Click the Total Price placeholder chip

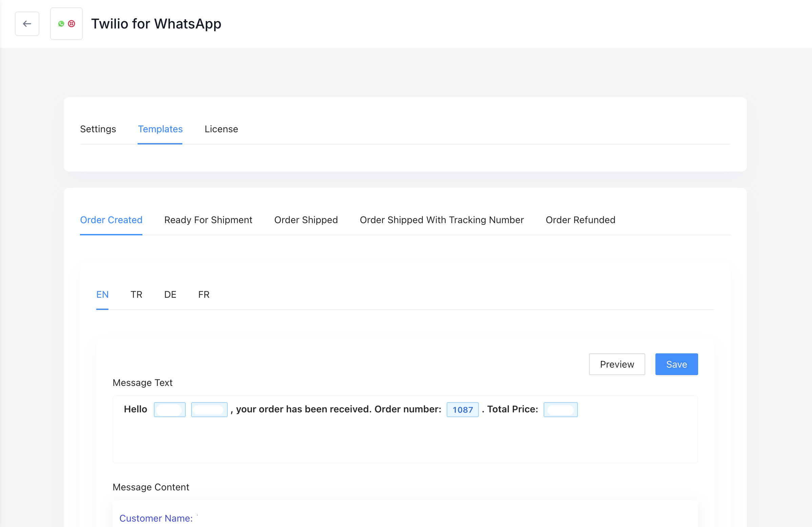point(560,410)
